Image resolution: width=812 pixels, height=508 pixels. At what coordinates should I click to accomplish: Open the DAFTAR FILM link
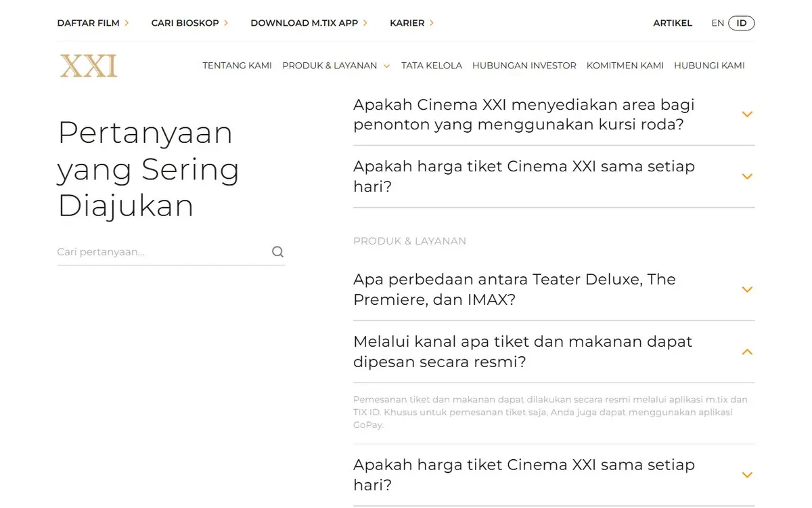(x=88, y=23)
